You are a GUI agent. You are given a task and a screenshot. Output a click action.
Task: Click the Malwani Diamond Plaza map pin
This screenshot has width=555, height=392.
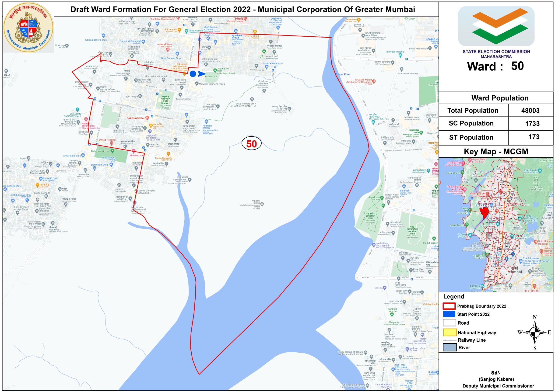pos(197,83)
